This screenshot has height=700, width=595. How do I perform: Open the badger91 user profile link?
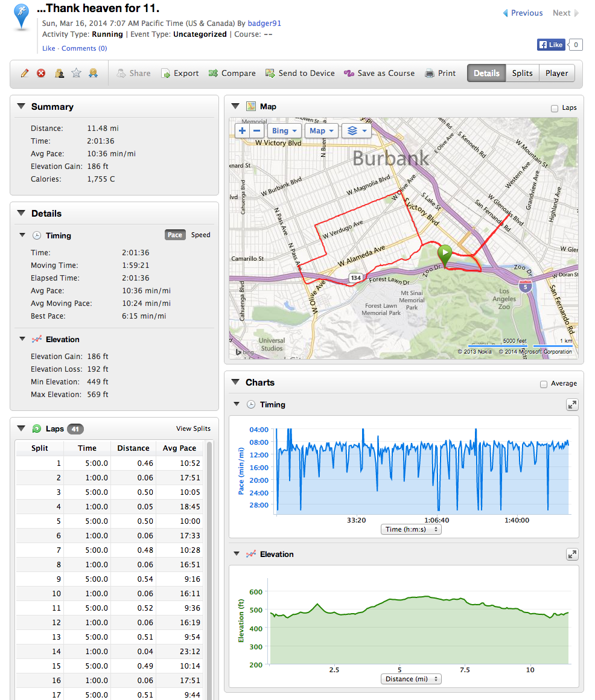[264, 24]
